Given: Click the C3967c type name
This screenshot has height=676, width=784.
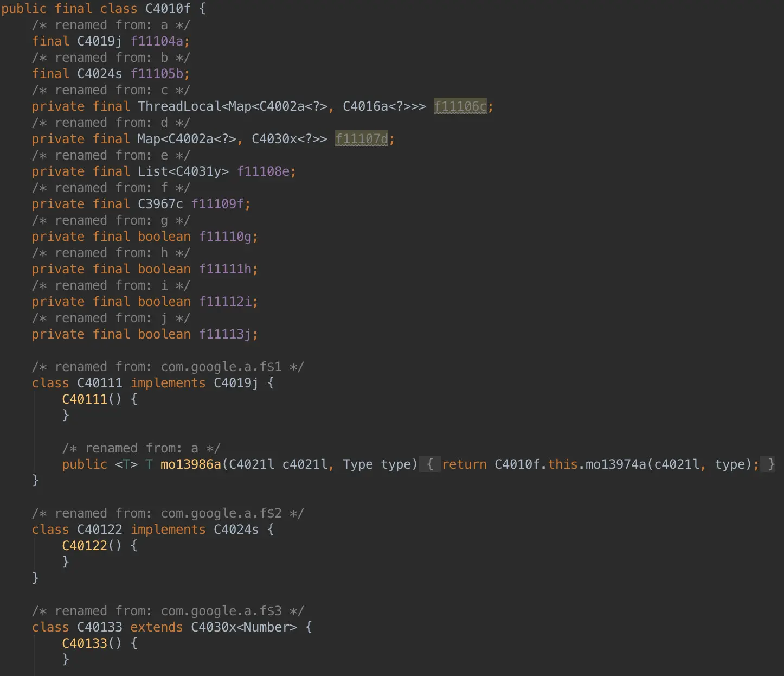Looking at the screenshot, I should pos(160,204).
